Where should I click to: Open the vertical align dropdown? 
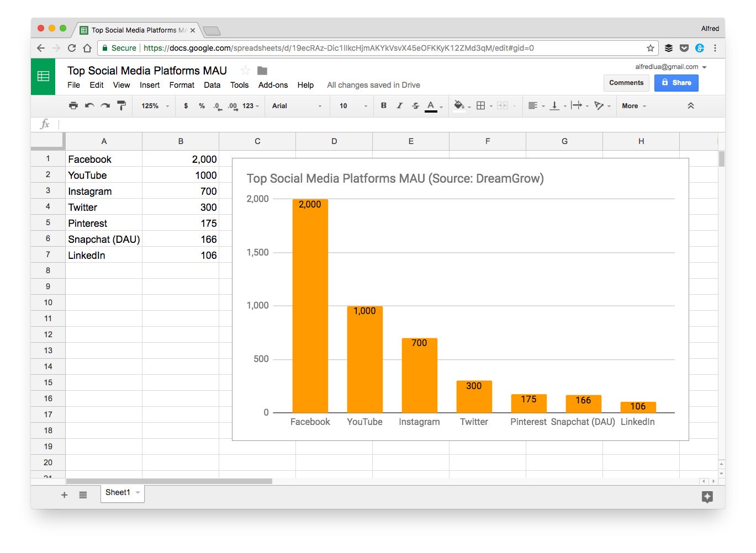[x=558, y=105]
